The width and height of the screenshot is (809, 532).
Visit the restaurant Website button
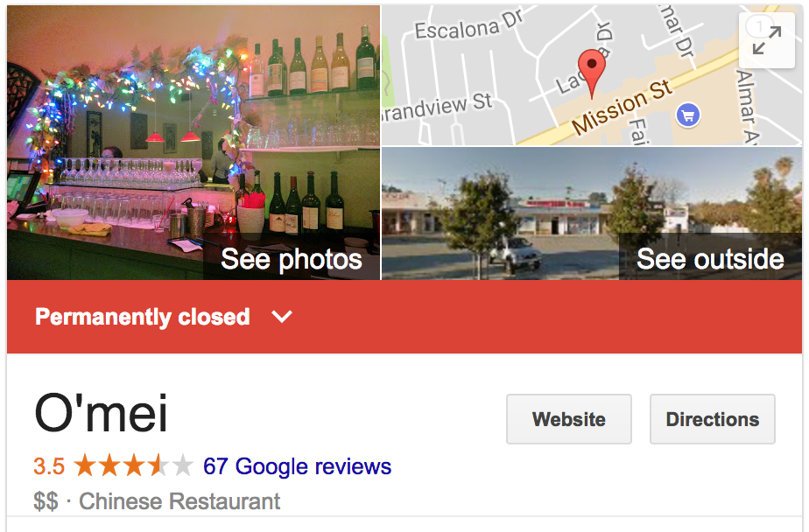tap(569, 419)
